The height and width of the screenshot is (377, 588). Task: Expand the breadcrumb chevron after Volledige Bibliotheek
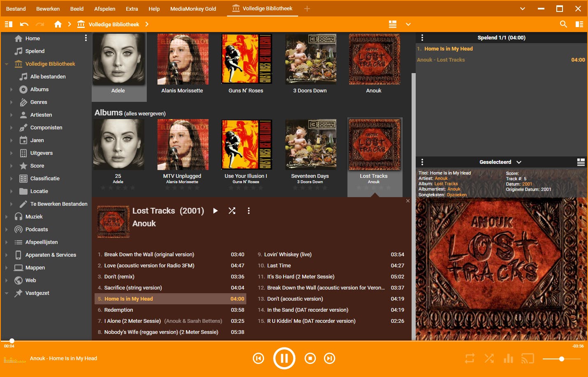[147, 24]
